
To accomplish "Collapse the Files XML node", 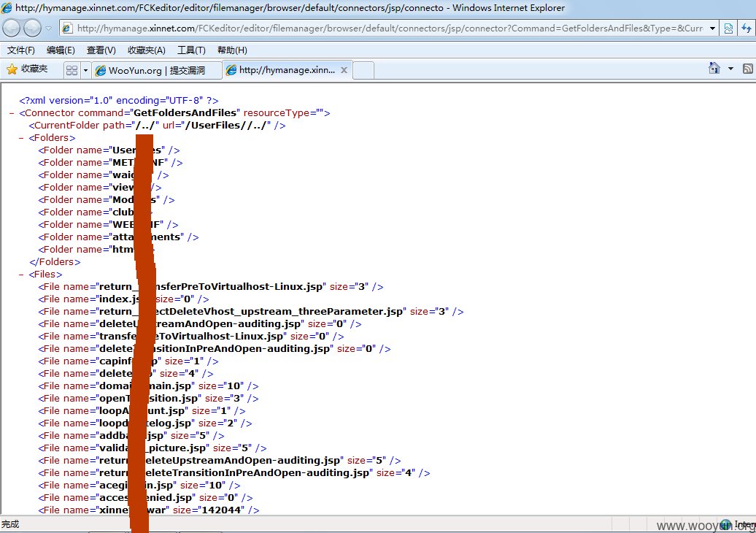I will 21,275.
